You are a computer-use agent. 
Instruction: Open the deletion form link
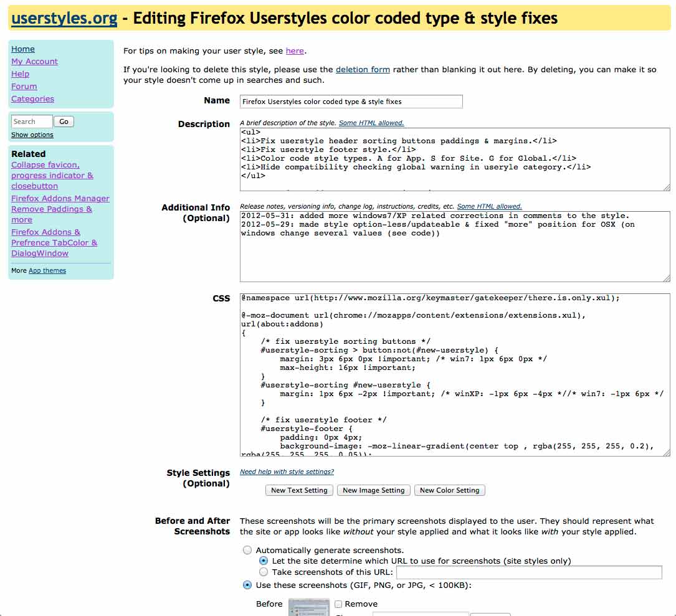click(x=363, y=69)
